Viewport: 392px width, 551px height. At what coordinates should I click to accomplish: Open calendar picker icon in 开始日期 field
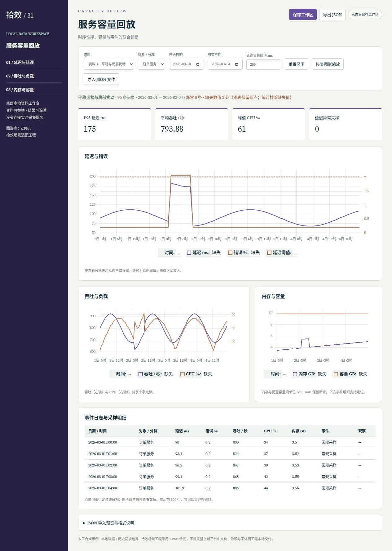[198, 64]
